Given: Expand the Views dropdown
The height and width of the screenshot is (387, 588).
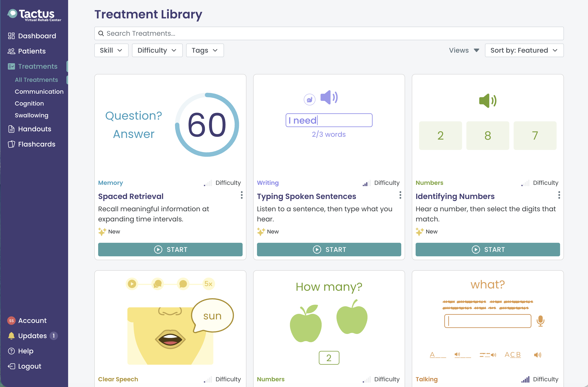Looking at the screenshot, I should (x=464, y=50).
